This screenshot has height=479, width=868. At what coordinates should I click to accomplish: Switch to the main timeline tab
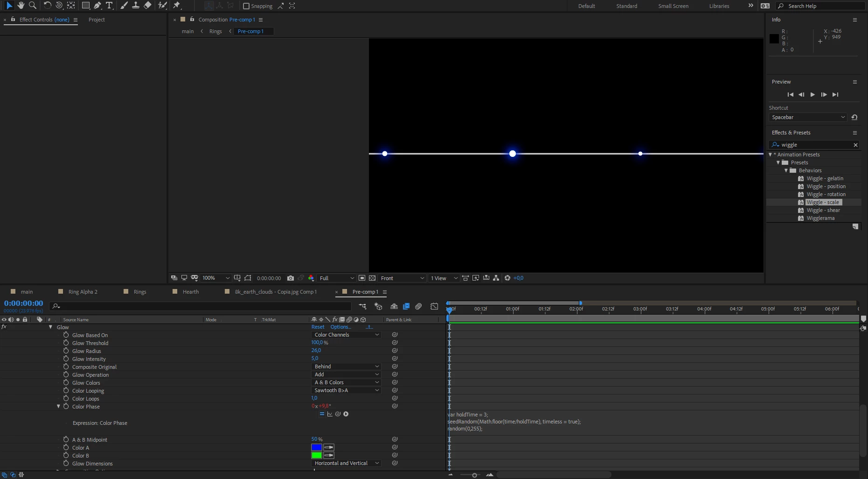(27, 292)
